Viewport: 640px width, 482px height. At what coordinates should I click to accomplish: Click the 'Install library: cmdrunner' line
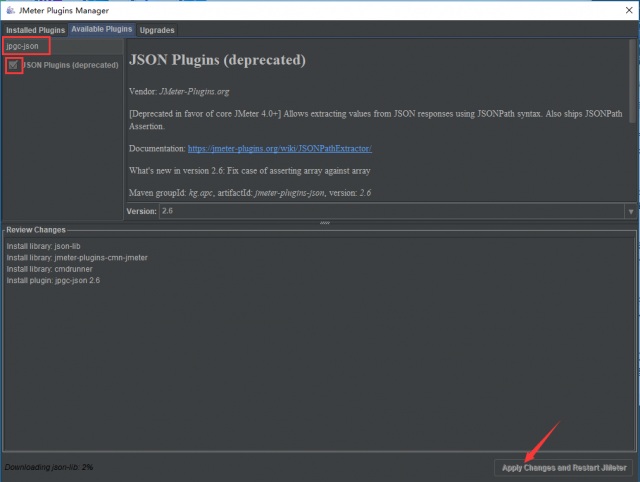coord(50,269)
